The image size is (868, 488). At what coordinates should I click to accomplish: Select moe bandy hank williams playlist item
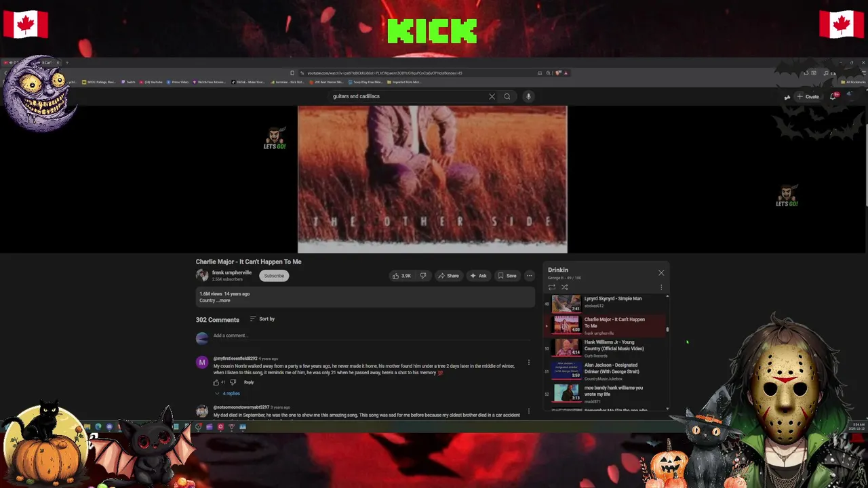point(605,394)
